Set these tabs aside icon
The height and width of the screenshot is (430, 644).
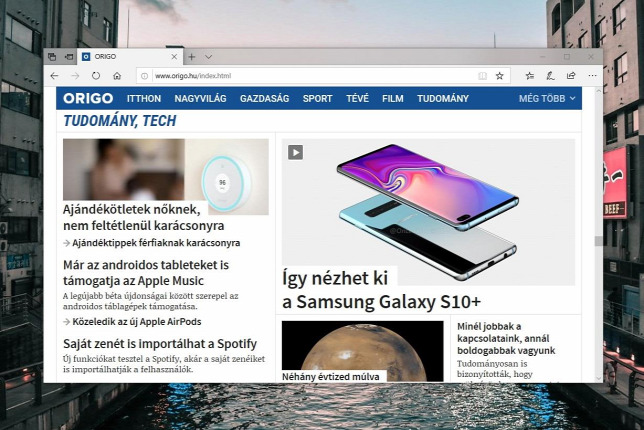click(x=69, y=57)
